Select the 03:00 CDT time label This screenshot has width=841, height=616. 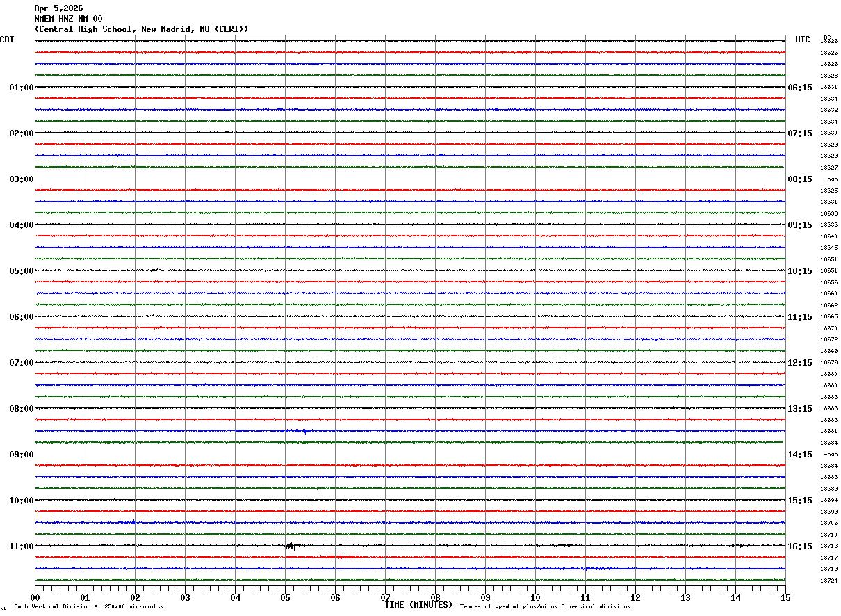[x=22, y=179]
